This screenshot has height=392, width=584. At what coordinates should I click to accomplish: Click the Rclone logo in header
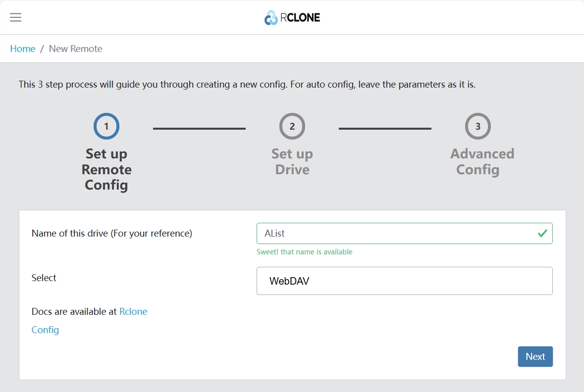pyautogui.click(x=292, y=17)
